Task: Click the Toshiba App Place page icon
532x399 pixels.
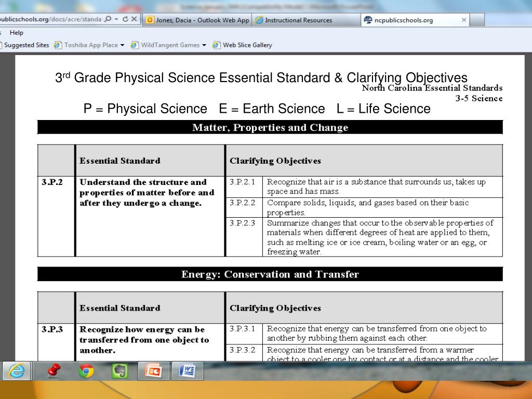Action: pos(58,45)
